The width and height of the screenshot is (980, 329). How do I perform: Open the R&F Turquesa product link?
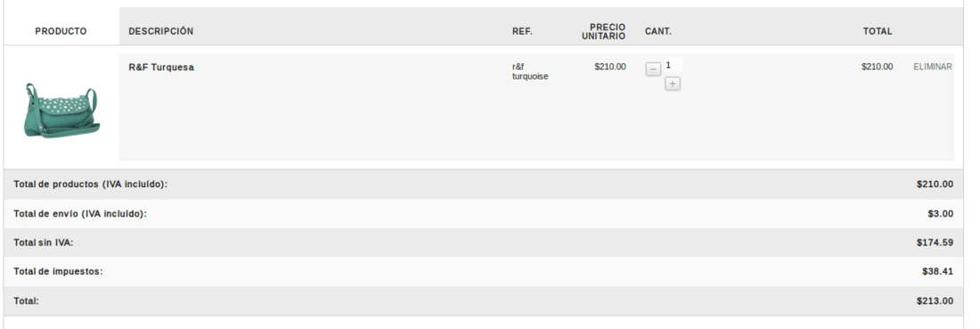point(161,68)
